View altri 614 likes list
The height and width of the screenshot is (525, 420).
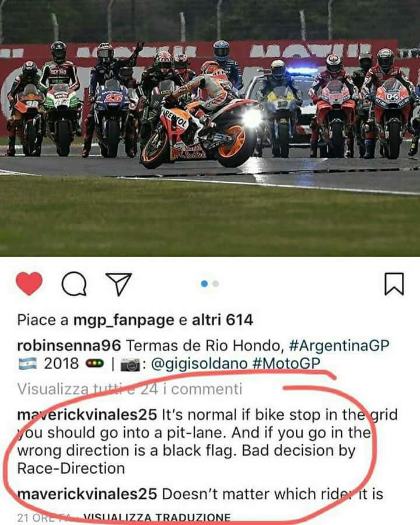pos(222,320)
